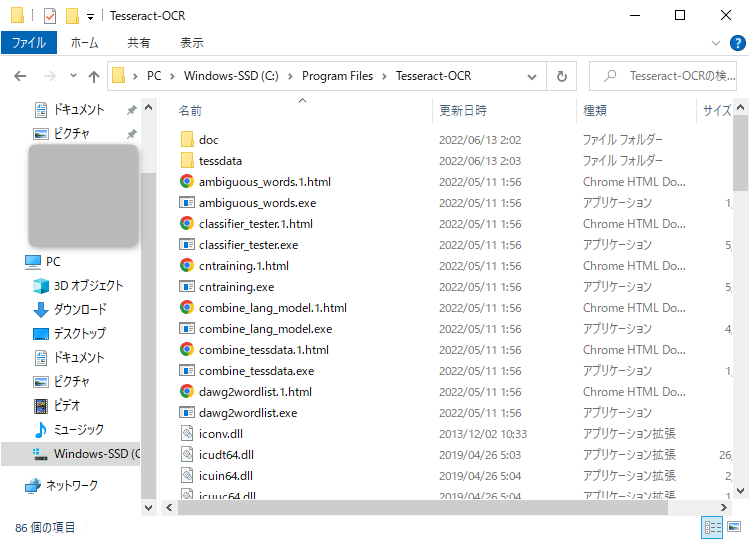
Task: Switch to details view layout icon
Action: [712, 527]
